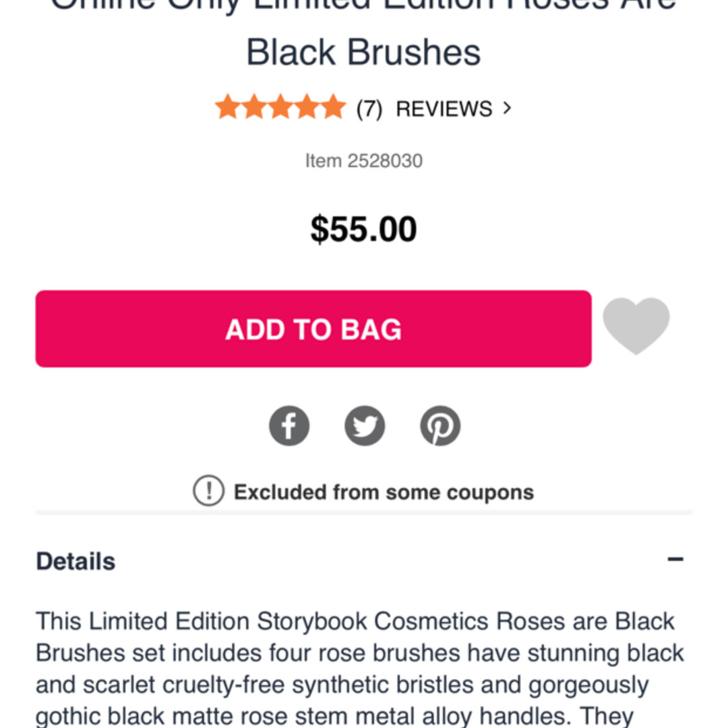Click the arrow next to REVIEWS

[508, 108]
